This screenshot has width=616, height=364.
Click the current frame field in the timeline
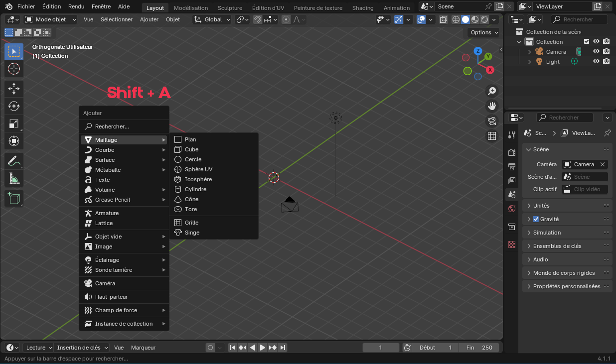(x=381, y=347)
